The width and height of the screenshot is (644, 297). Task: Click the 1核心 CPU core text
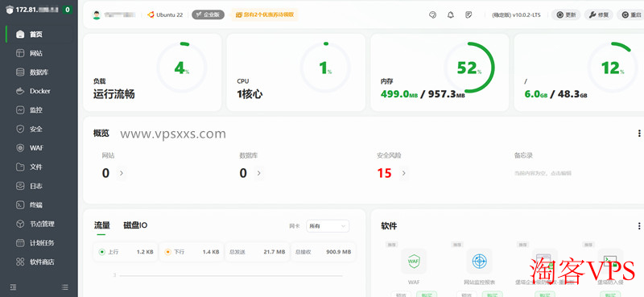pos(250,94)
